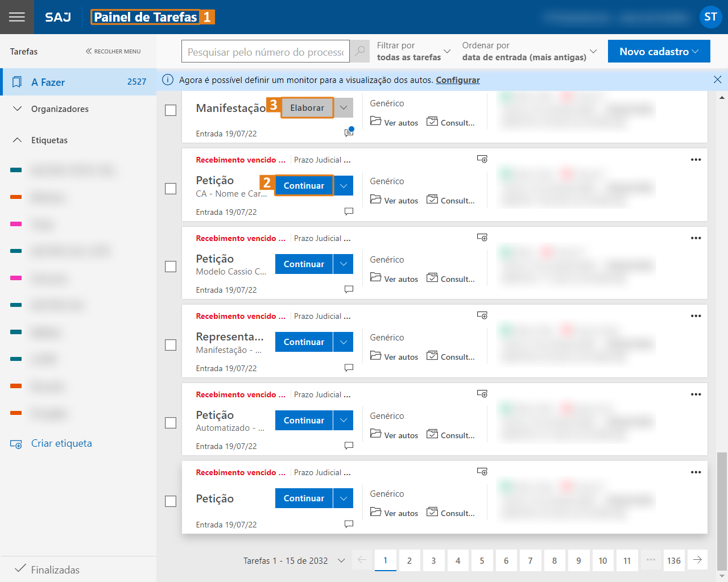The image size is (728, 582).
Task: Click the Novo cadastro button
Action: 659,51
